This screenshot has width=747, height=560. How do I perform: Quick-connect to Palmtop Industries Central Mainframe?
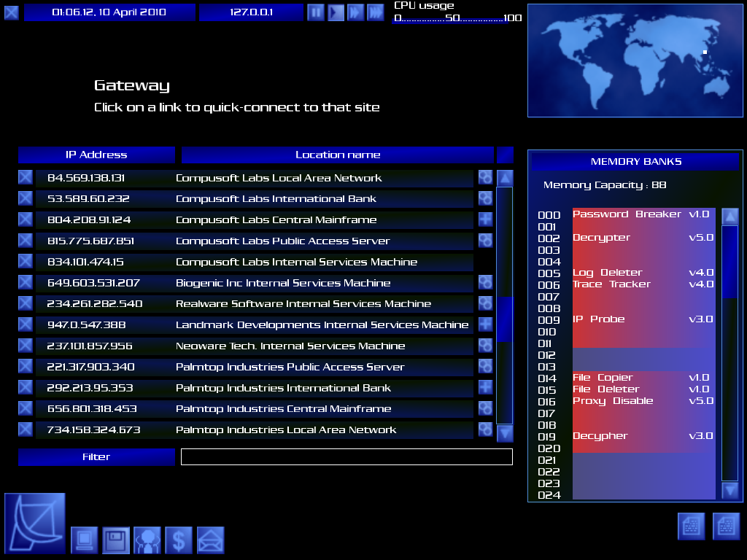tap(283, 408)
